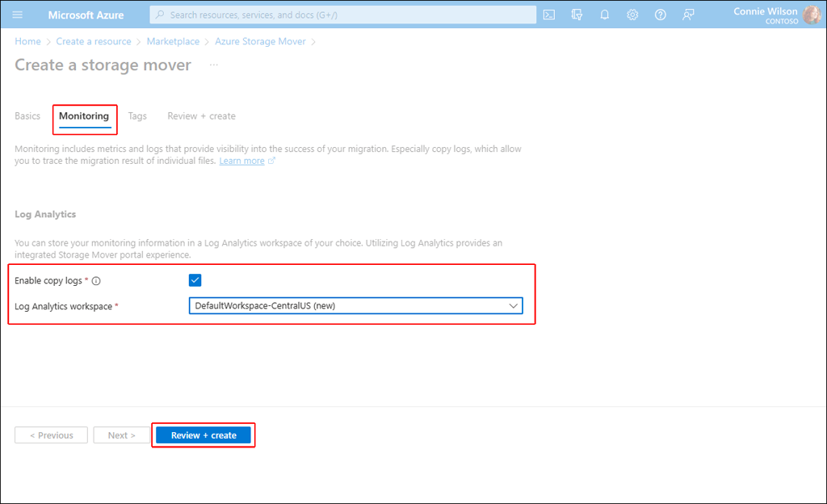The width and height of the screenshot is (827, 504).
Task: Go to the Tags tab
Action: (x=137, y=116)
